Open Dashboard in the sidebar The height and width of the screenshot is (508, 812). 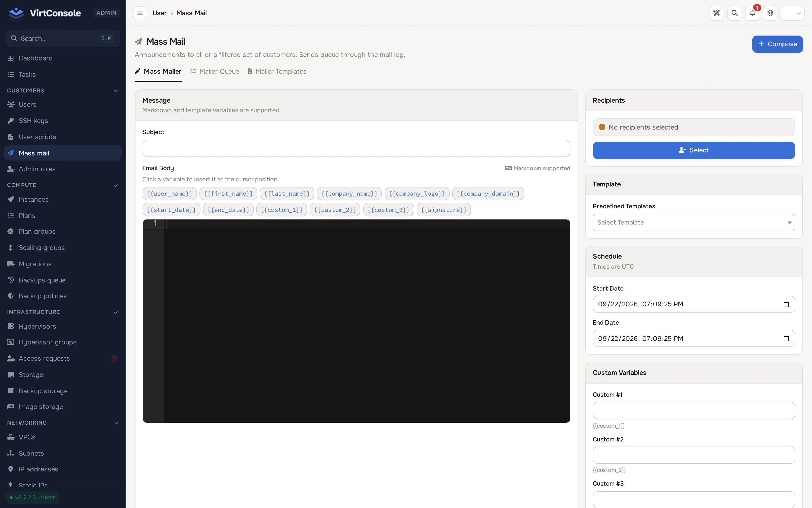63,58
